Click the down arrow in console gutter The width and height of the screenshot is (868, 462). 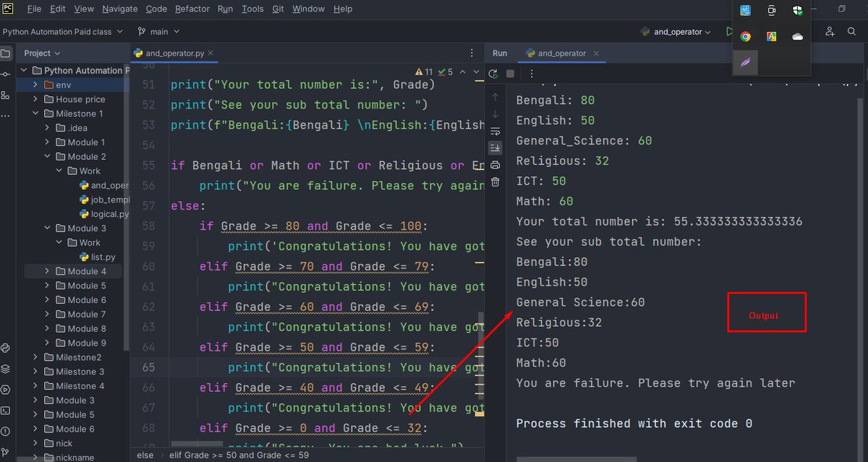tap(495, 114)
